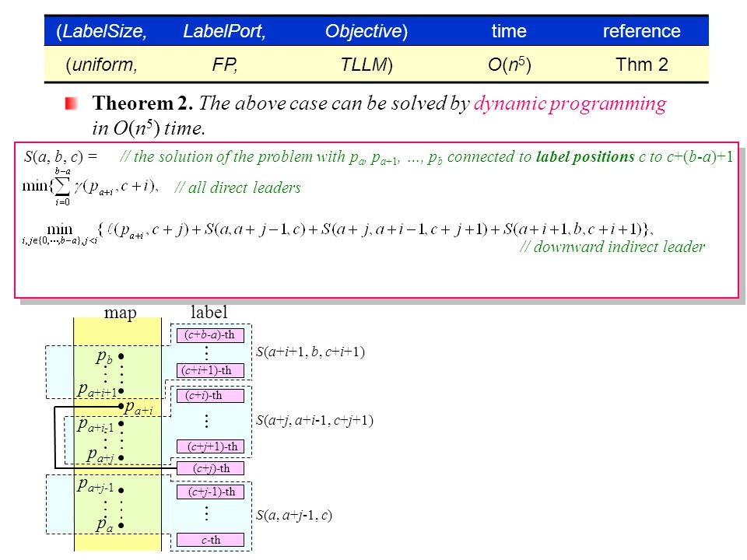Click the "label" diagram title

[209, 312]
